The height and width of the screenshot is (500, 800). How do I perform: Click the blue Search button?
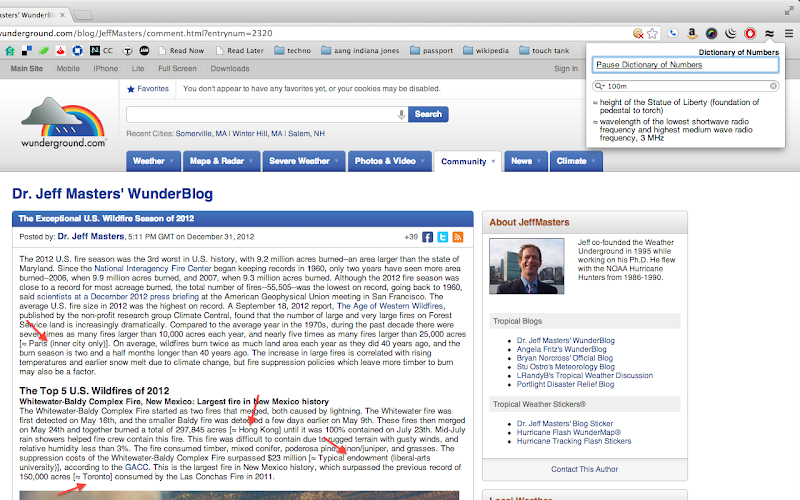point(428,114)
